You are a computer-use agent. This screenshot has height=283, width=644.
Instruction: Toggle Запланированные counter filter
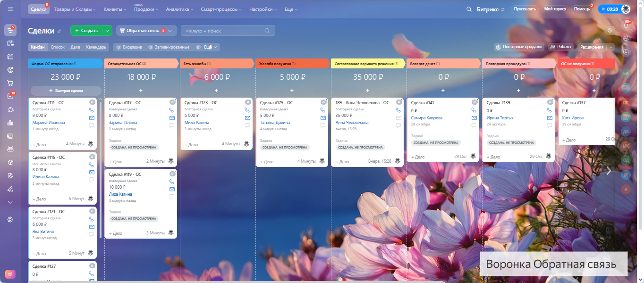point(169,47)
